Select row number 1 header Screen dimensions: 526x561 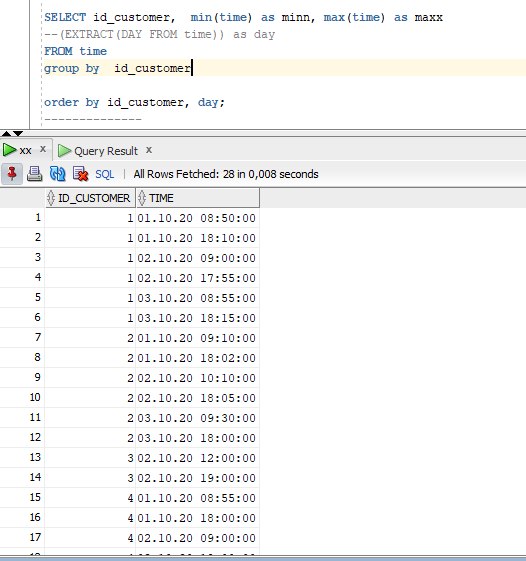[x=22, y=218]
